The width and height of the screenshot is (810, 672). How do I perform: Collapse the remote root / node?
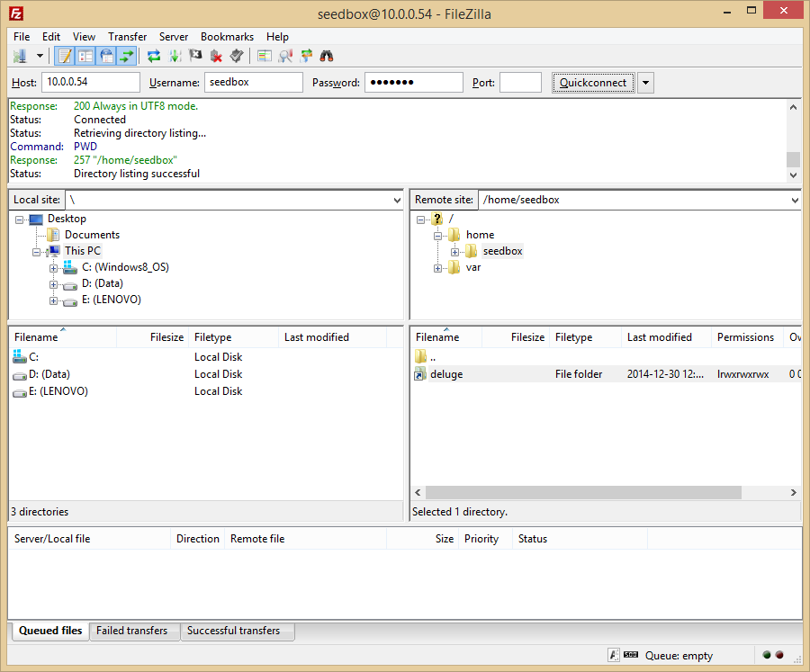[420, 220]
